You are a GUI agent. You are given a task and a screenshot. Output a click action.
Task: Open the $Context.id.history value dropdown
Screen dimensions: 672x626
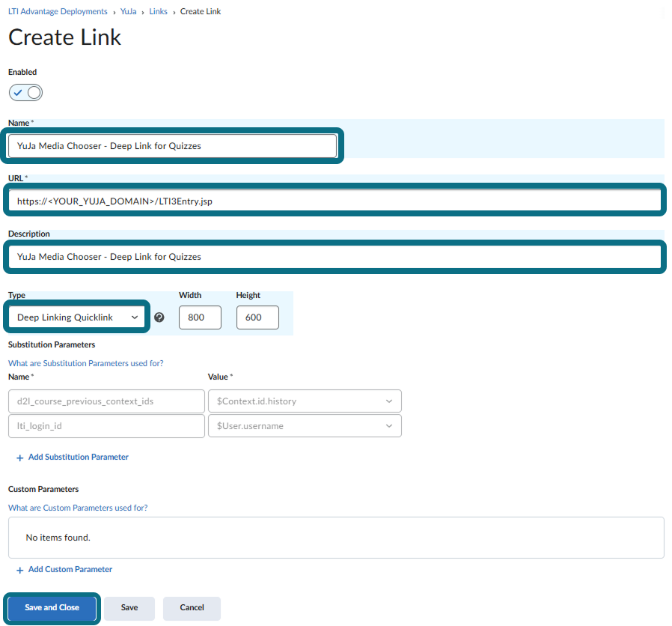pyautogui.click(x=305, y=401)
